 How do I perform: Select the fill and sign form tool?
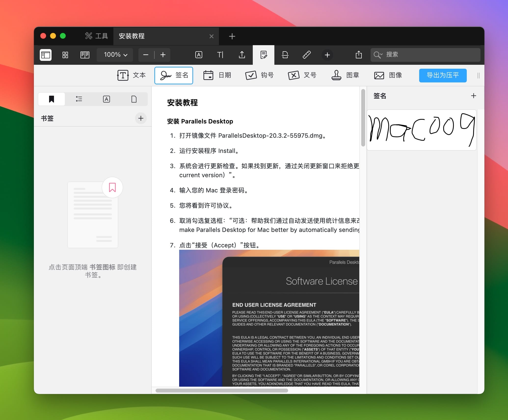point(264,55)
